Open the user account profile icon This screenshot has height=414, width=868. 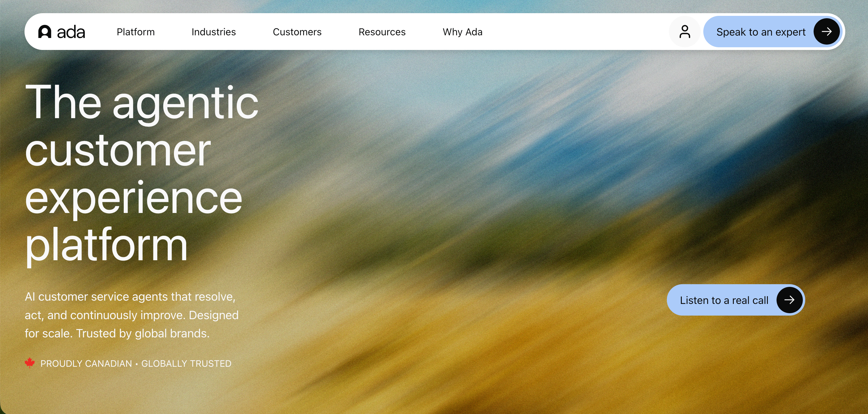coord(684,32)
